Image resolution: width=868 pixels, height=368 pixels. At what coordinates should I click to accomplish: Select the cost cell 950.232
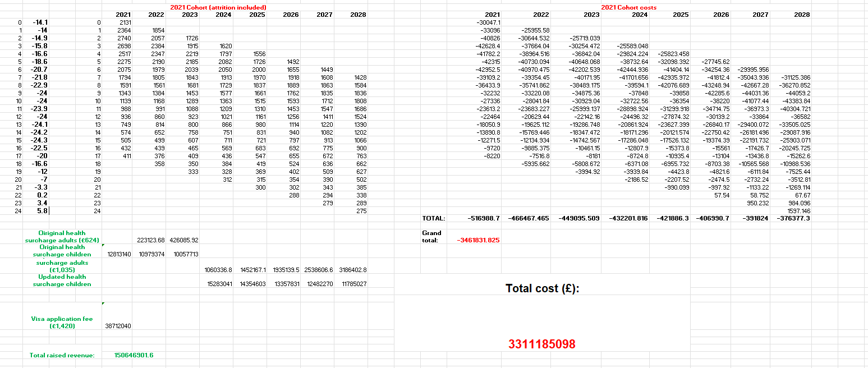pos(758,203)
